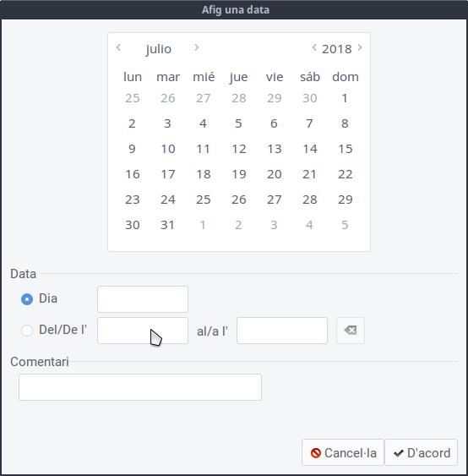Confirm the date with D'acord
Image resolution: width=468 pixels, height=476 pixels.
(x=422, y=452)
